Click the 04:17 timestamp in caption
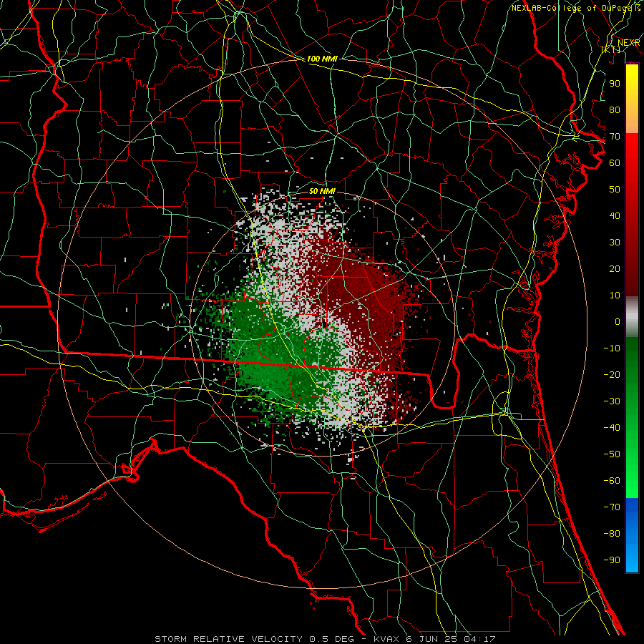The height and width of the screenshot is (644, 644). pyautogui.click(x=479, y=639)
